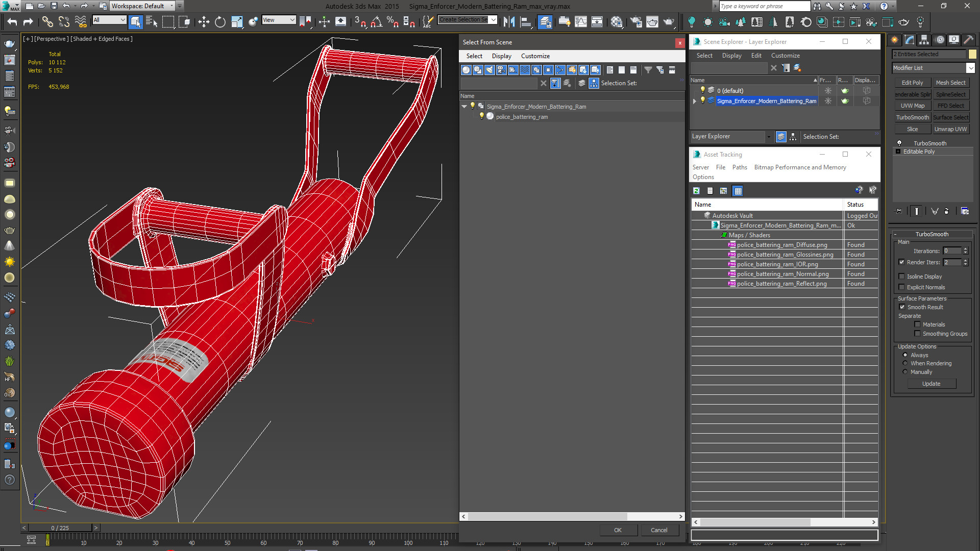Select the Select and Scale tool

tap(237, 22)
